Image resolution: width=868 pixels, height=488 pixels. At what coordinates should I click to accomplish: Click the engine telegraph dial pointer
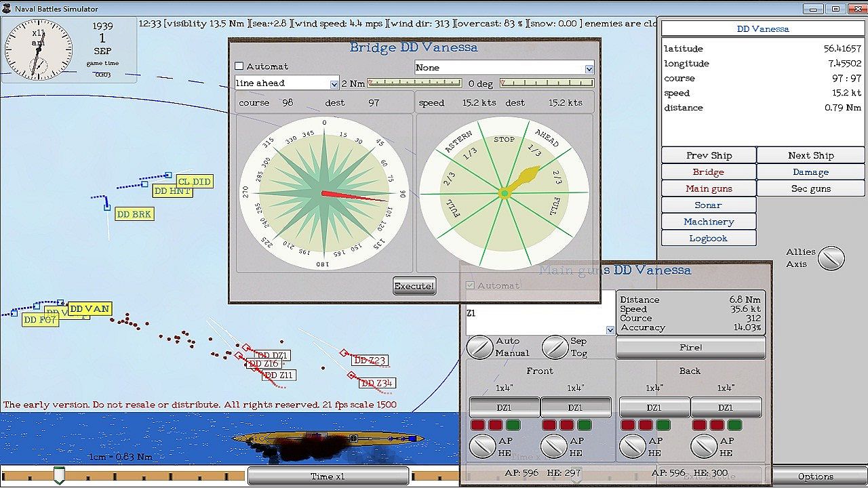click(524, 179)
